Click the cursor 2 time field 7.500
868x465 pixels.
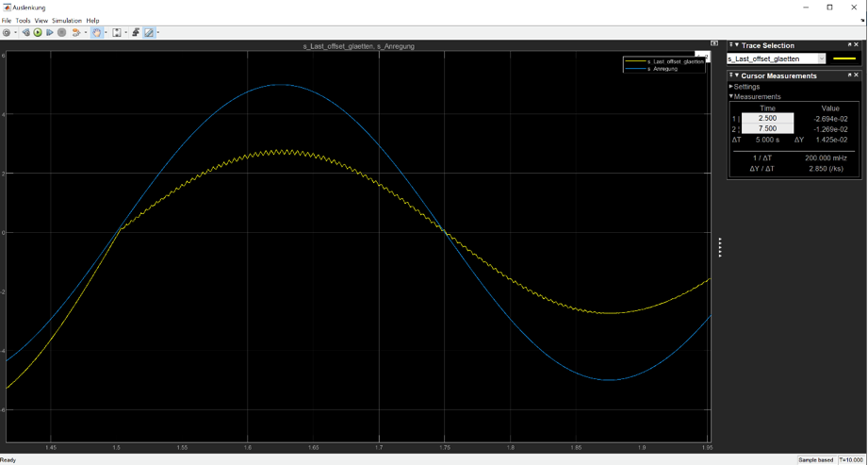click(x=767, y=129)
